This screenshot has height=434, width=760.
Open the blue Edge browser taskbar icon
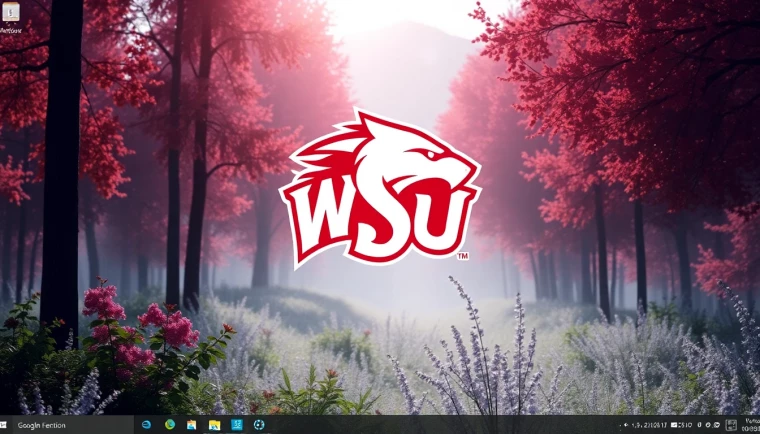click(146, 425)
